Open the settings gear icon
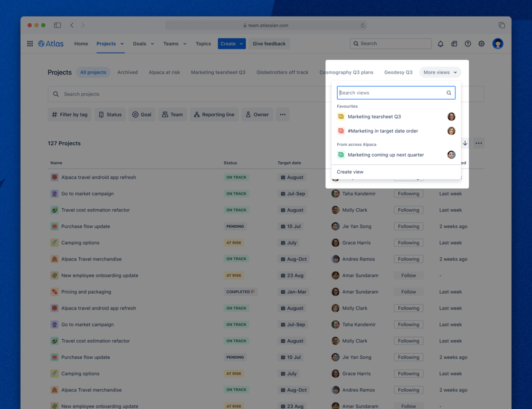The height and width of the screenshot is (409, 532). click(x=481, y=43)
